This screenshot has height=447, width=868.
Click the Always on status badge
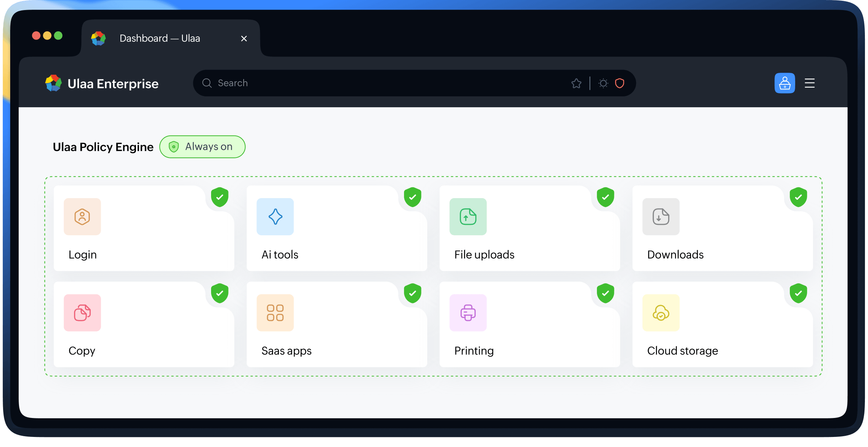coord(202,147)
